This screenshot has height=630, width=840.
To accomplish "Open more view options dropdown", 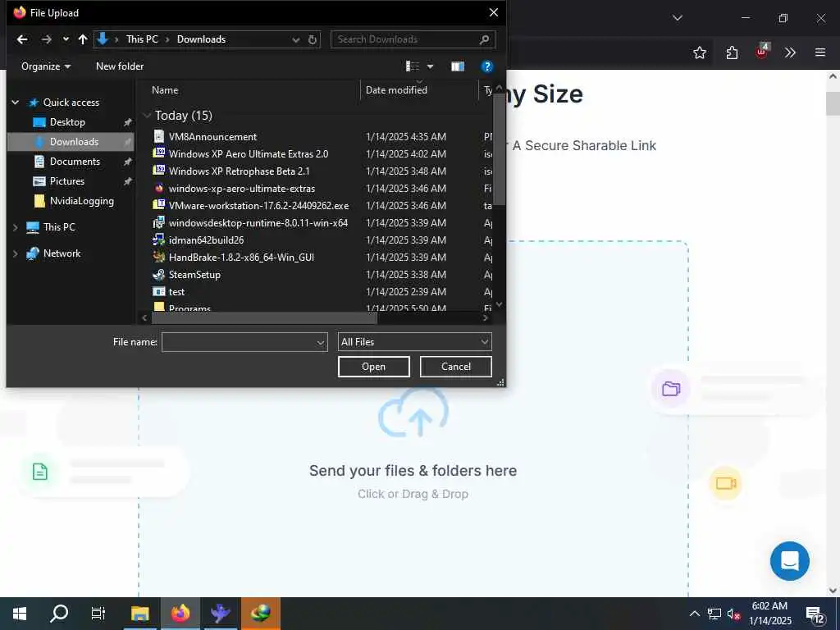I will [430, 66].
